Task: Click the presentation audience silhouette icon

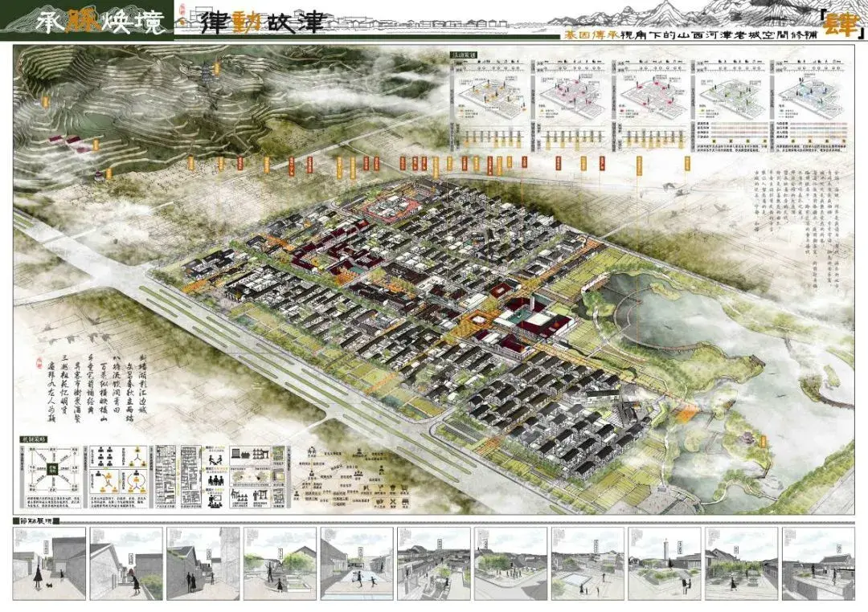Action: tap(217, 501)
